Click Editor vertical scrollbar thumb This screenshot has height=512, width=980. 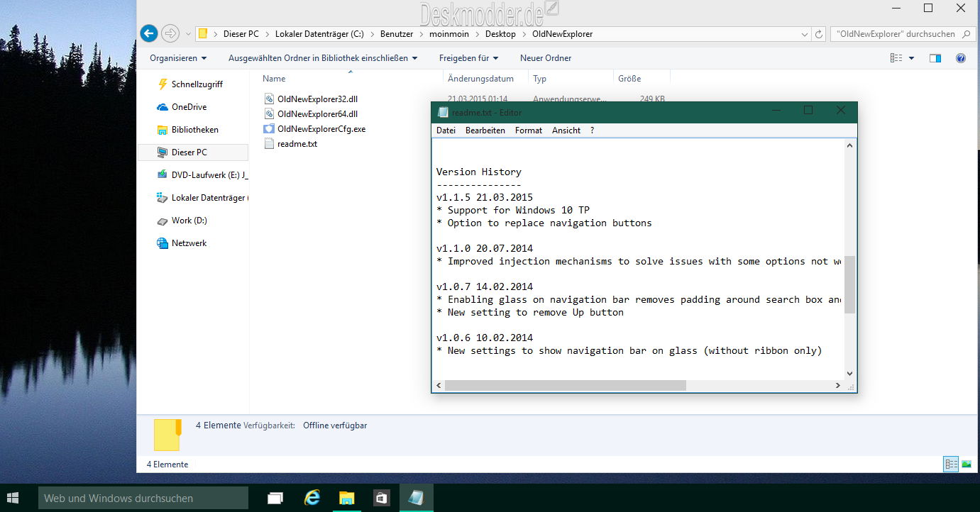pyautogui.click(x=849, y=284)
